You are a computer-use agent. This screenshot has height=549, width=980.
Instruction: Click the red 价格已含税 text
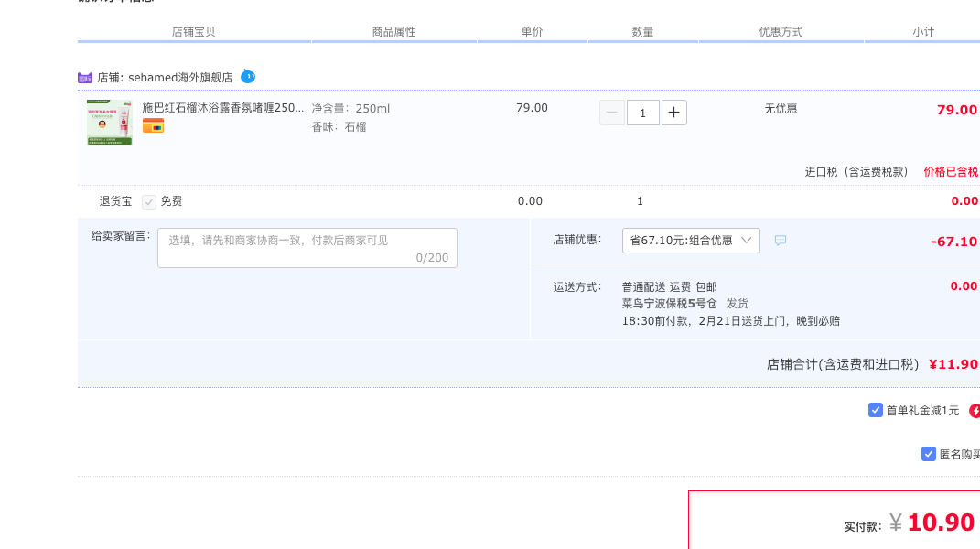tap(951, 172)
